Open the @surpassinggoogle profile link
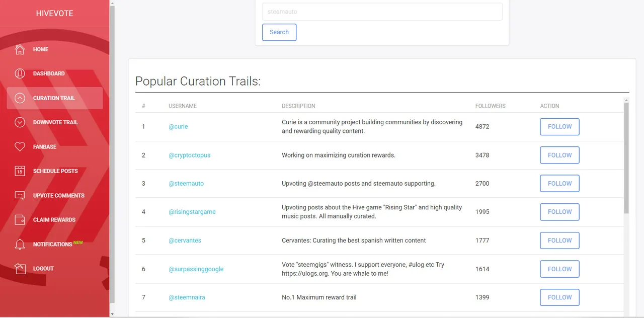Image resolution: width=644 pixels, height=318 pixels. [196, 269]
